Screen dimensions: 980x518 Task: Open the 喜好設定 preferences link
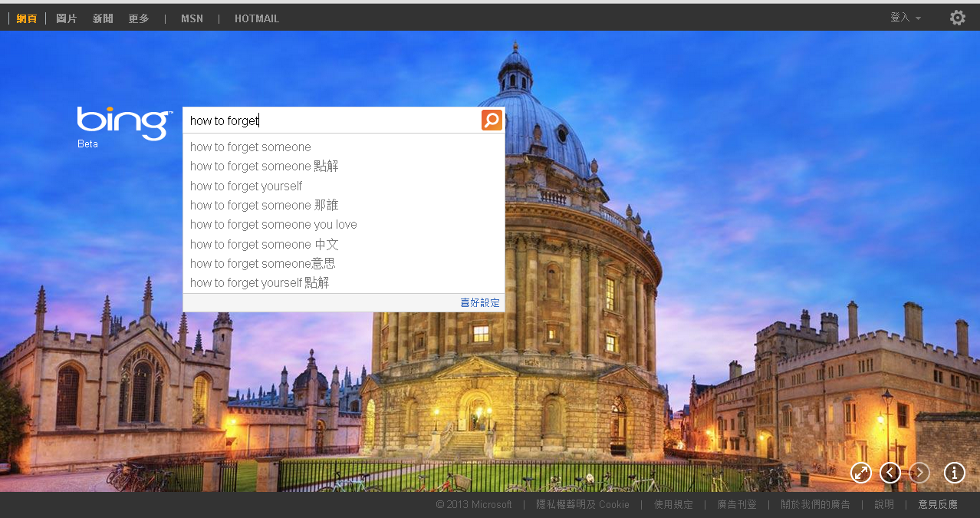pos(480,303)
